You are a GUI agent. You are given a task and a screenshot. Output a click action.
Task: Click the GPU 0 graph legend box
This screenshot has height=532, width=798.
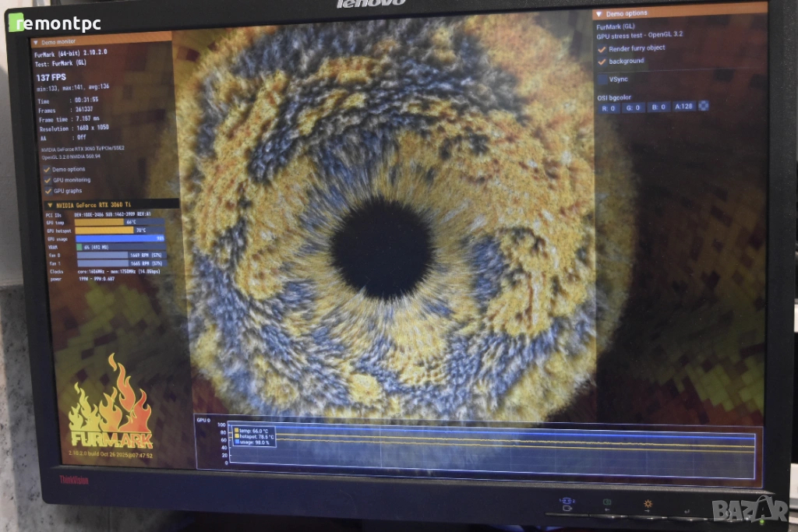pos(253,438)
